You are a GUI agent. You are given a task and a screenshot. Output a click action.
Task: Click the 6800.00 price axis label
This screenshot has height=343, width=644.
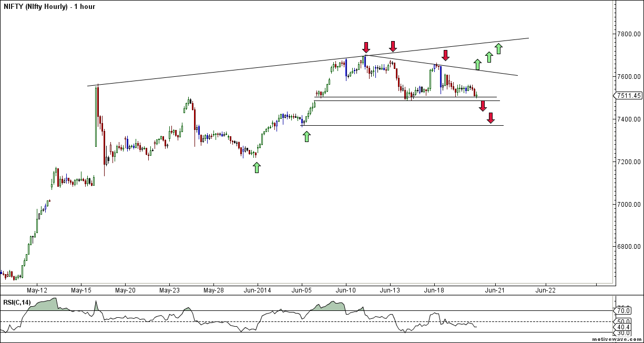(629, 247)
